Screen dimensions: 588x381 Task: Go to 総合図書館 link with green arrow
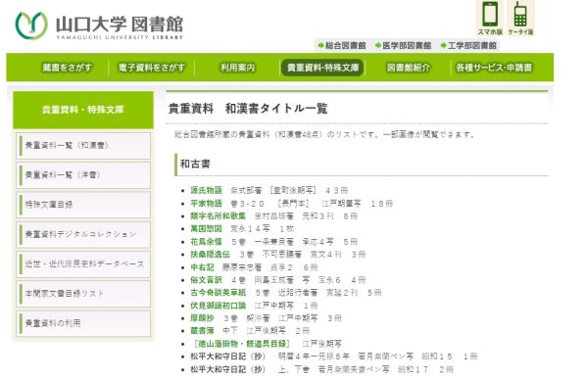click(342, 46)
